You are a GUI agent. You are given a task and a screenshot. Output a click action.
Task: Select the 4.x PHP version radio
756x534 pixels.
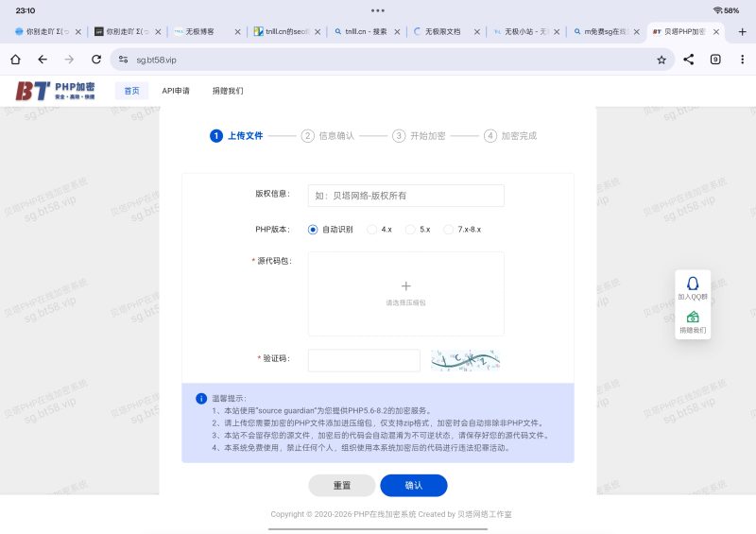(x=371, y=230)
